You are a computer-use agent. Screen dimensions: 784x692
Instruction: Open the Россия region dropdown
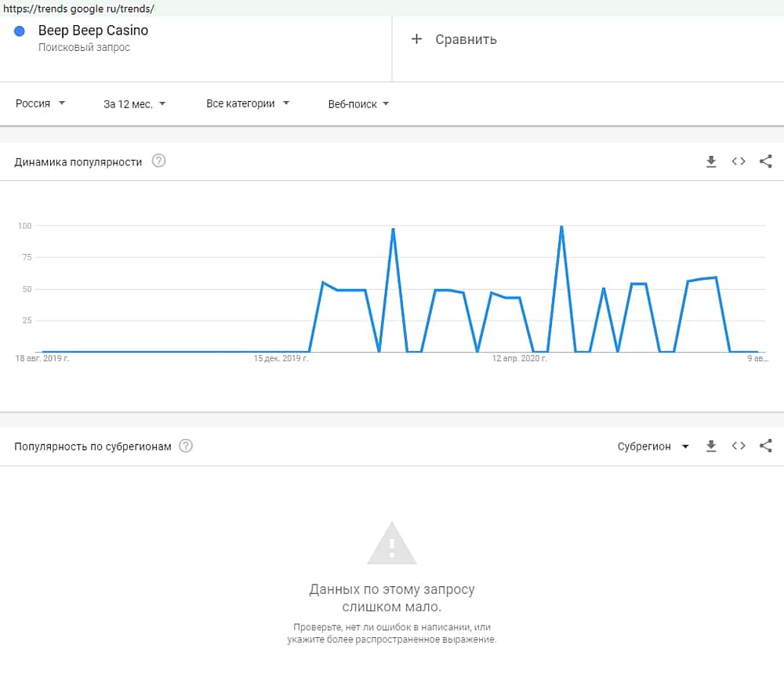pos(40,103)
